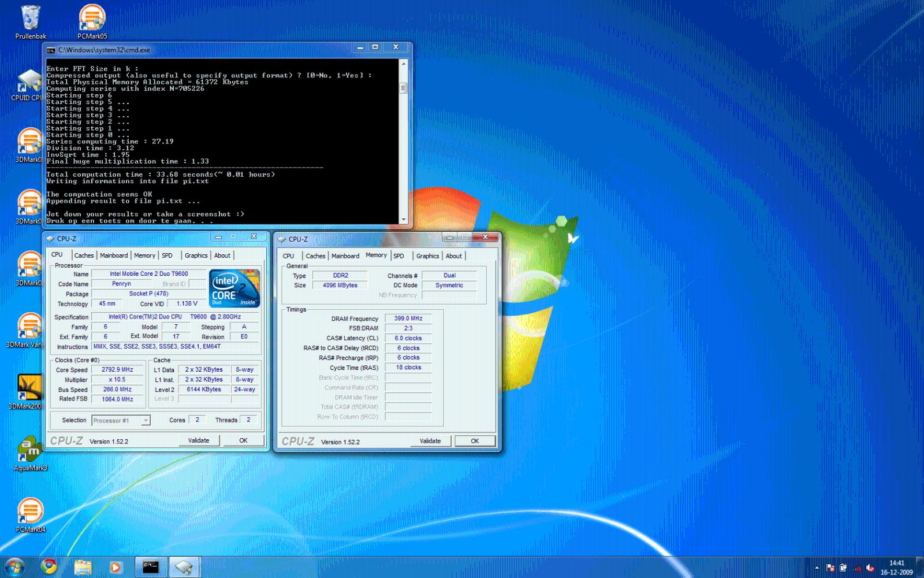The width and height of the screenshot is (924, 578).
Task: Click the cmd window scrollbar thumb
Action: coord(404,88)
